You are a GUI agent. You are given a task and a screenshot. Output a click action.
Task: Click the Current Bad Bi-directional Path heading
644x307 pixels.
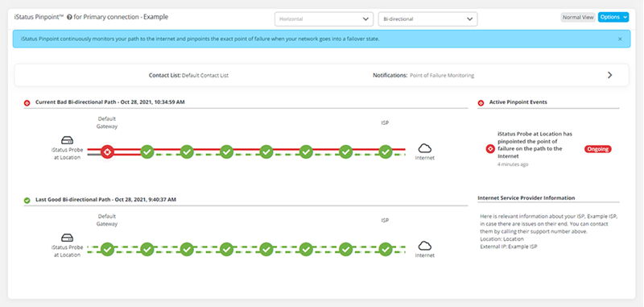pyautogui.click(x=110, y=102)
